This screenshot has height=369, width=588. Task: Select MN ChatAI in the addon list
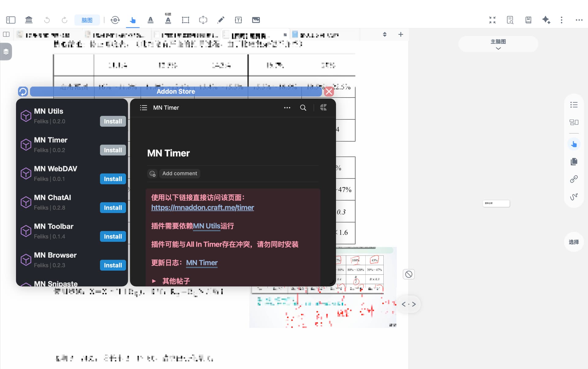(52, 198)
